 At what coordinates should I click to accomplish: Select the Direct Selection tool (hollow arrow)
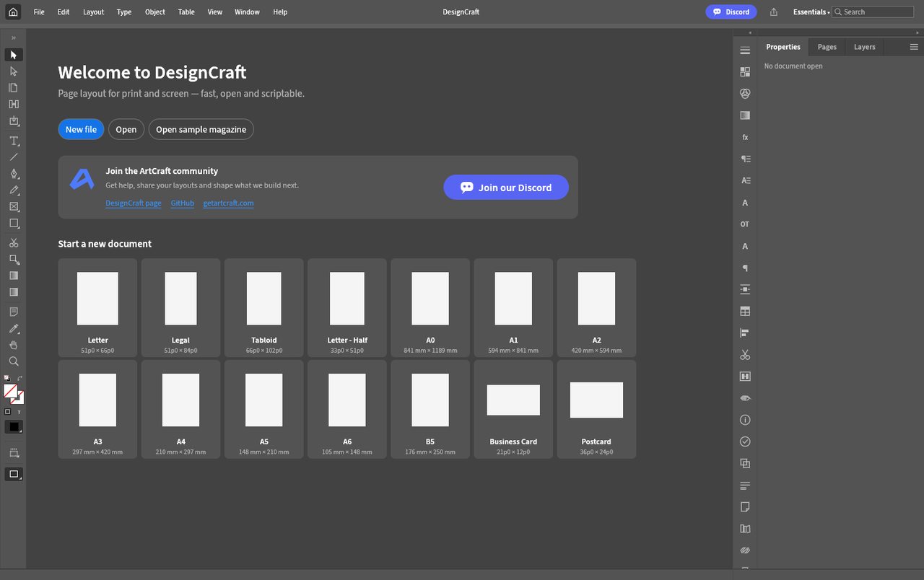(14, 71)
